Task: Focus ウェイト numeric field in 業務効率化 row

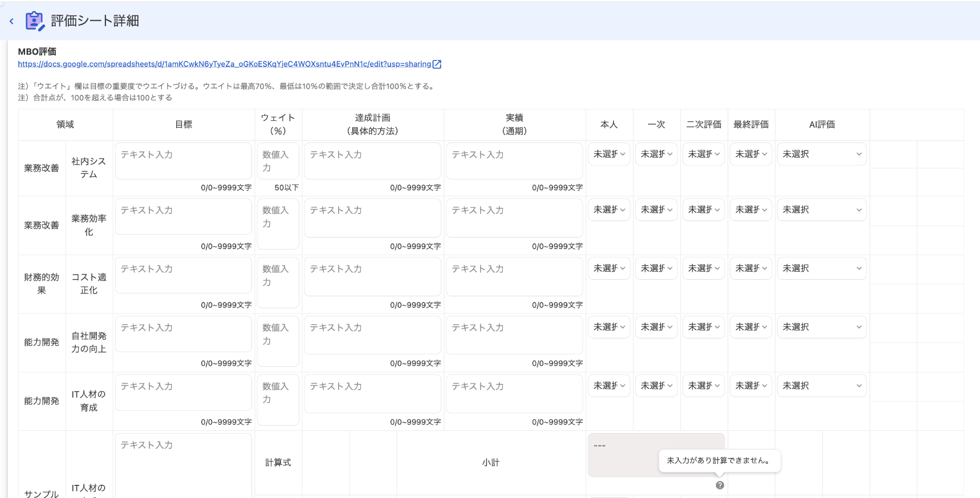Action: pos(278,224)
